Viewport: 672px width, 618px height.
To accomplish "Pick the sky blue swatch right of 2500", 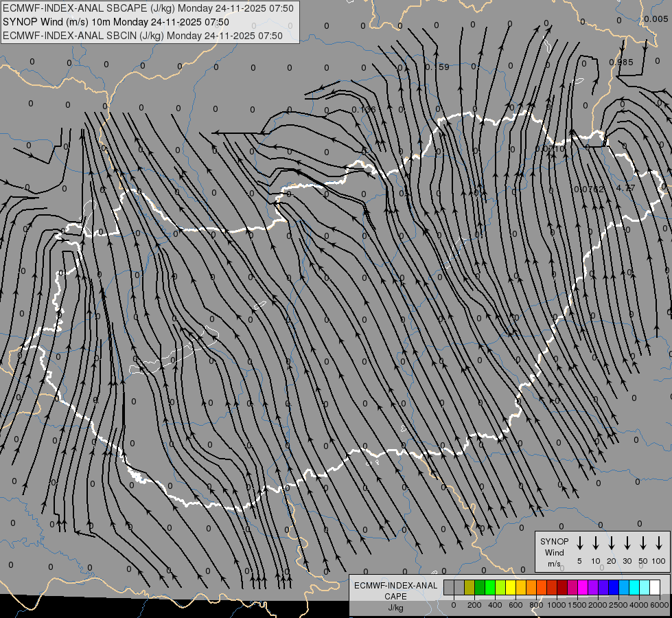I will click(x=624, y=587).
